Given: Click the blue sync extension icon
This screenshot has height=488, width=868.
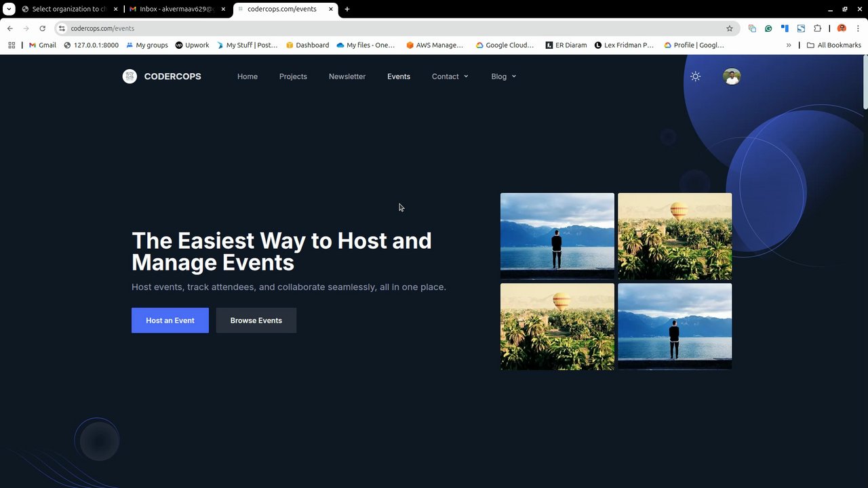Looking at the screenshot, I should 801,28.
